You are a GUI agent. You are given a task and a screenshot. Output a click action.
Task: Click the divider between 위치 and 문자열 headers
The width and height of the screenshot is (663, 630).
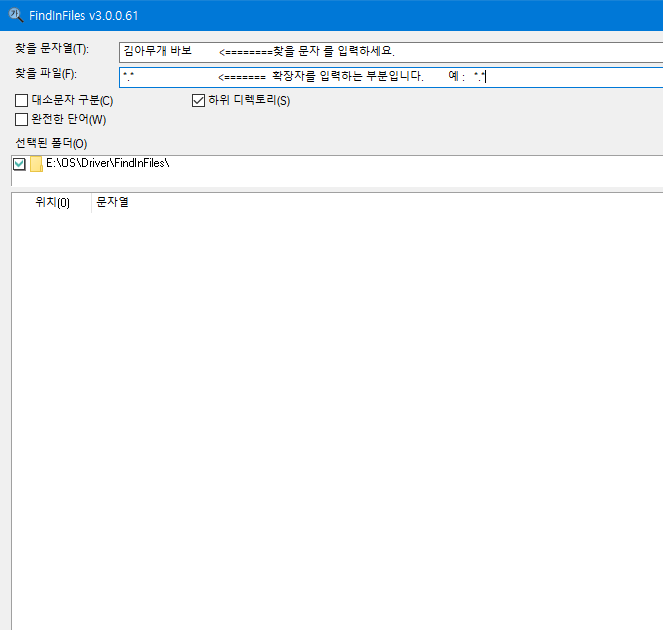point(91,203)
